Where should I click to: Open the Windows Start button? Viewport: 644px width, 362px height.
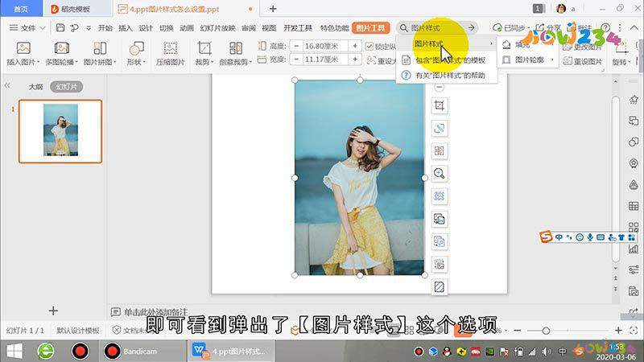(x=14, y=352)
